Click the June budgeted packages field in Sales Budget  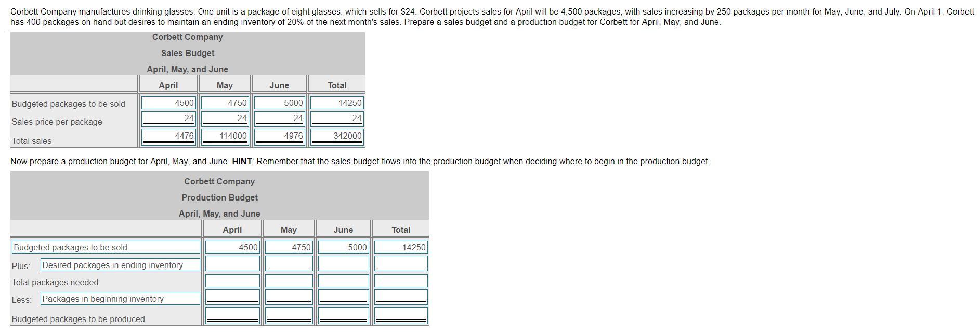(279, 103)
